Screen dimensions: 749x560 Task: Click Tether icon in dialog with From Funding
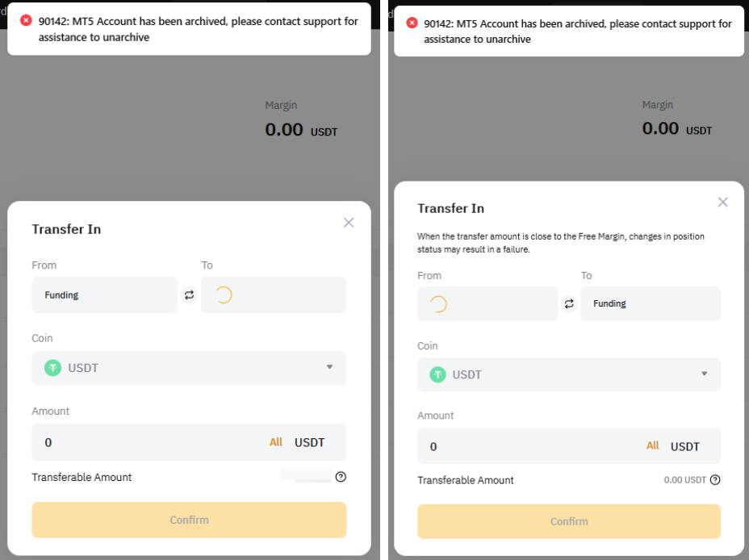pyautogui.click(x=53, y=368)
